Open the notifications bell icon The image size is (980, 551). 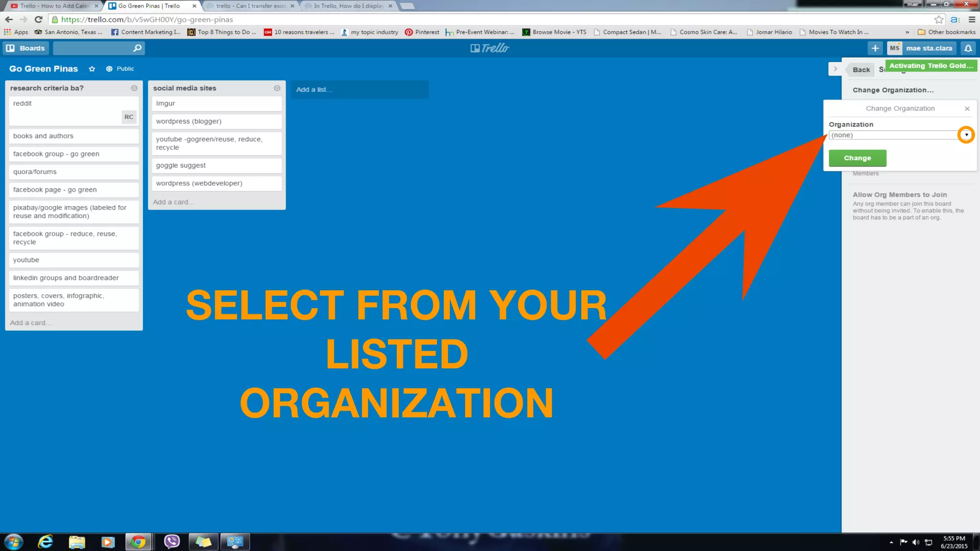click(x=968, y=48)
